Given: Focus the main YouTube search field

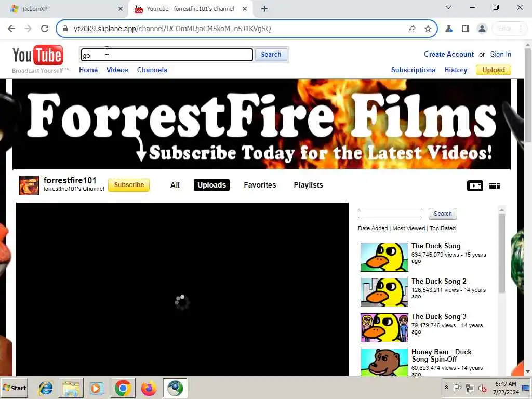Looking at the screenshot, I should (167, 55).
